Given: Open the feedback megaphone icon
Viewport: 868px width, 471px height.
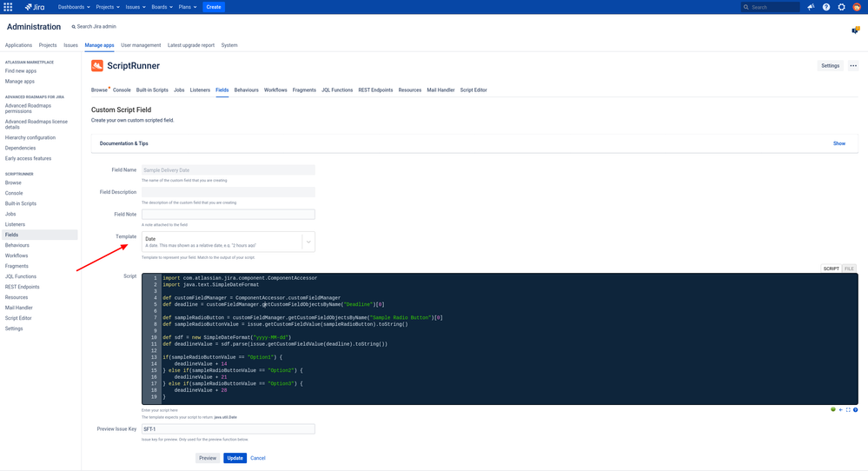Looking at the screenshot, I should tap(811, 7).
